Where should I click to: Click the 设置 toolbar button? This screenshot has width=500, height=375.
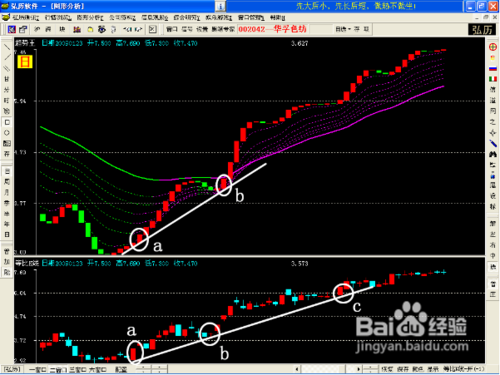tap(202, 29)
